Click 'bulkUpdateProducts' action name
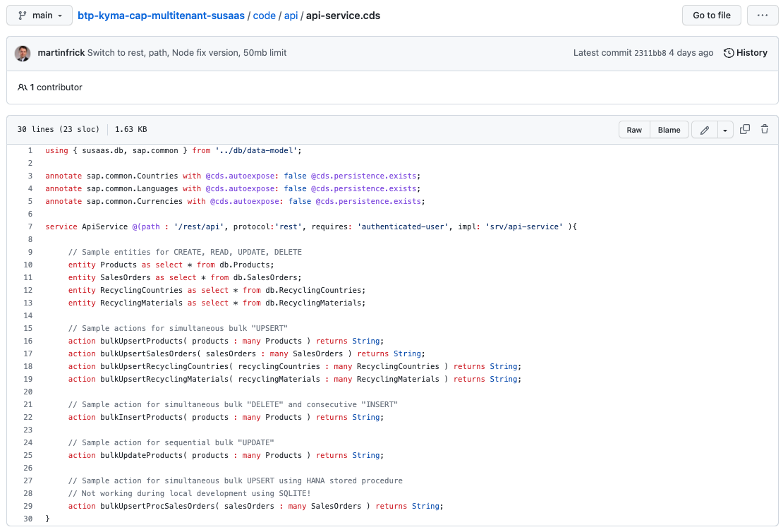Viewport: 783px width, 532px height. pyautogui.click(x=141, y=456)
